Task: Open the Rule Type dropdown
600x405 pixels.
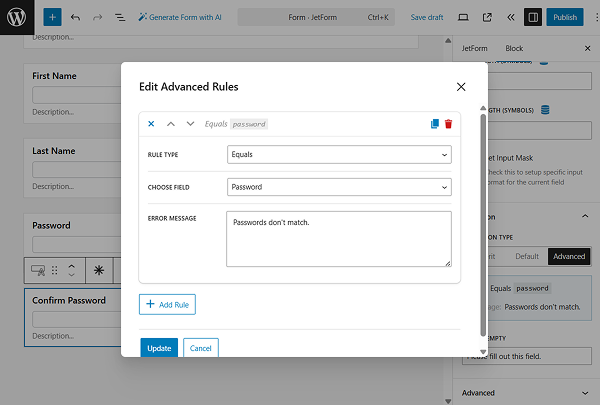Action: 339,155
